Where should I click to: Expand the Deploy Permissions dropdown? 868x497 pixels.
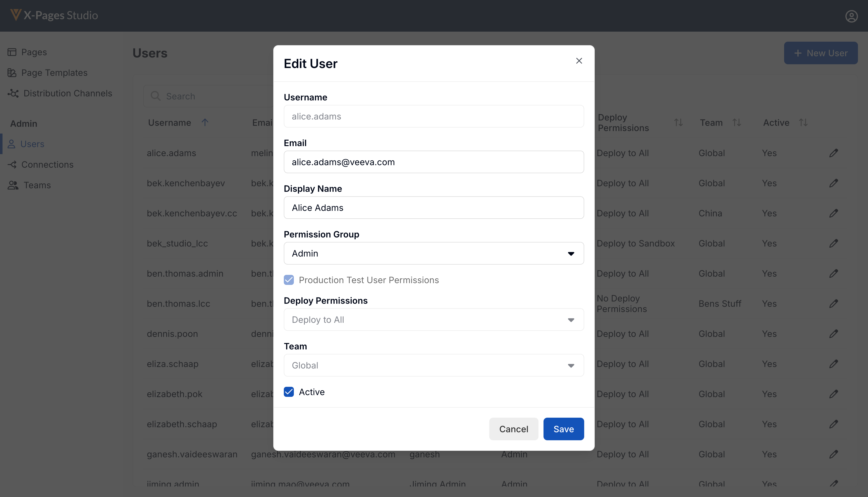tap(434, 320)
